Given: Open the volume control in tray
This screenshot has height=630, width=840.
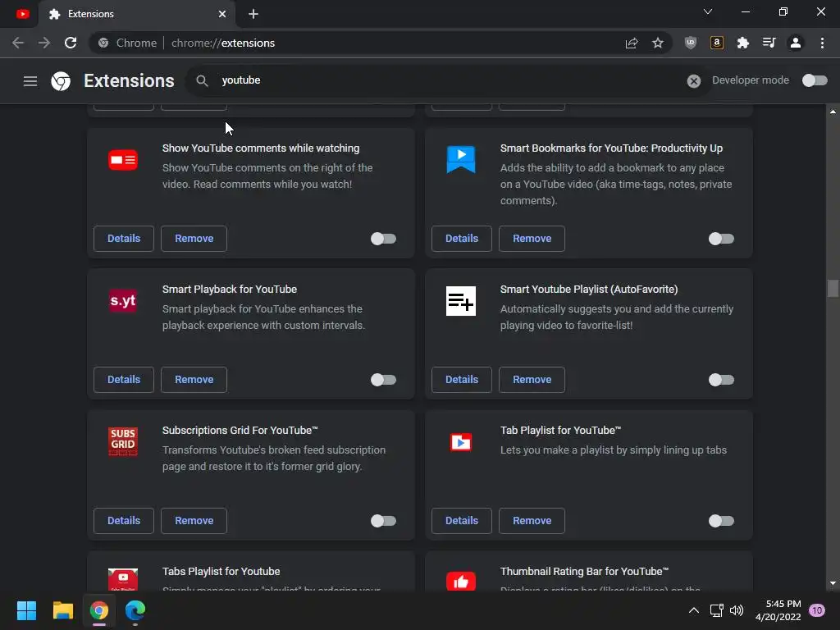Looking at the screenshot, I should pos(737,610).
